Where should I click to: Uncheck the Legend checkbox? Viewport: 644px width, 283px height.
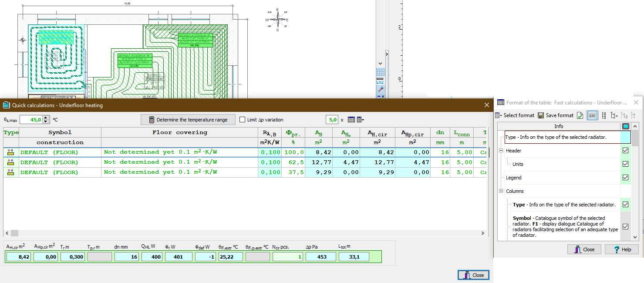(x=626, y=178)
